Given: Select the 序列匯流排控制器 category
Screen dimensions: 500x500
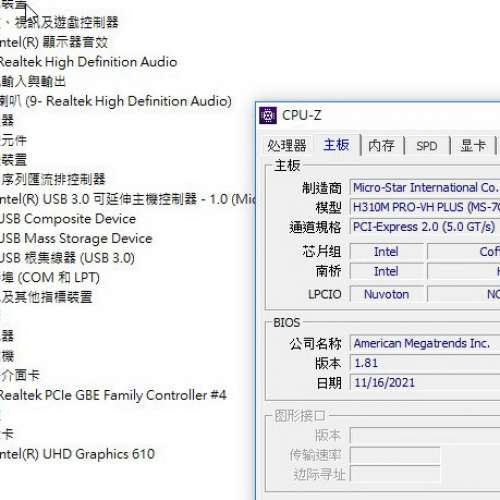Looking at the screenshot, I should tap(53, 179).
